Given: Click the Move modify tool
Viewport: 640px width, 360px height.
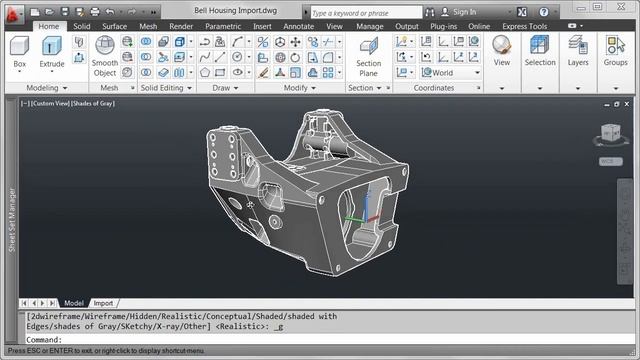Looking at the screenshot, I should point(295,42).
